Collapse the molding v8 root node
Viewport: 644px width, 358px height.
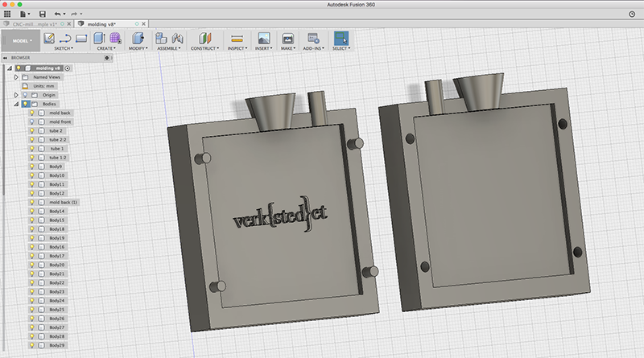pos(10,68)
